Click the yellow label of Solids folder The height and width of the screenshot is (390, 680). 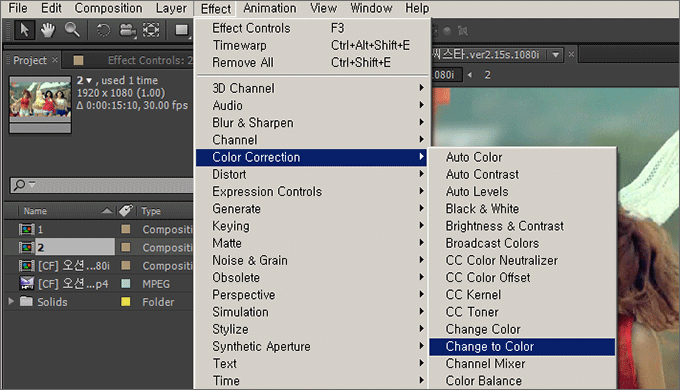tap(126, 302)
